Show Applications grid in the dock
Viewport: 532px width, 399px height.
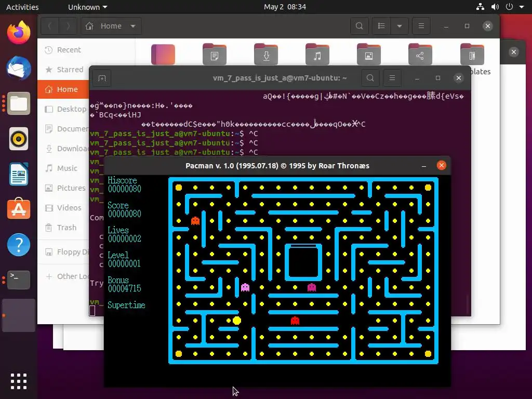[19, 381]
